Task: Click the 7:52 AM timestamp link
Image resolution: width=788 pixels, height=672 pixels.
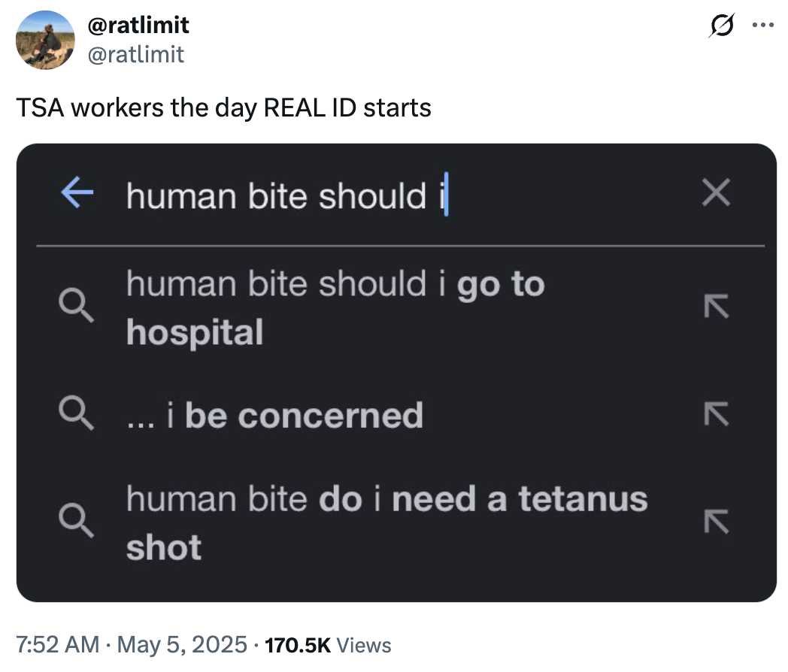Action: 57,645
